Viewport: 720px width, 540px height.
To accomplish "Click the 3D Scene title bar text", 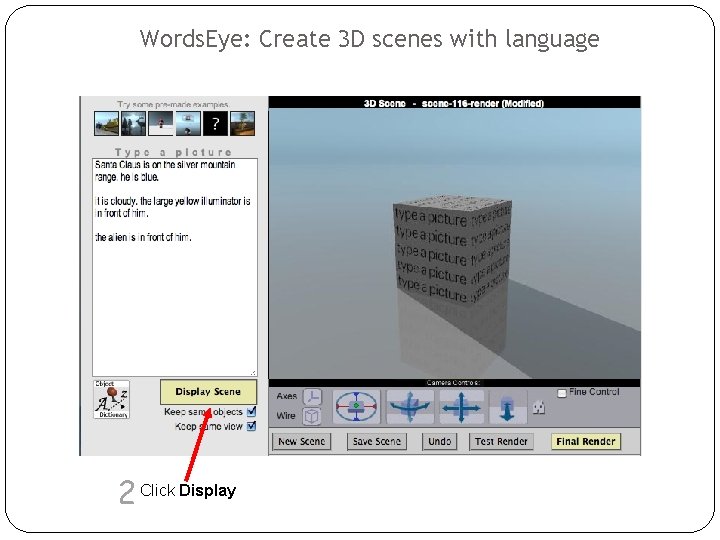I will pyautogui.click(x=454, y=103).
